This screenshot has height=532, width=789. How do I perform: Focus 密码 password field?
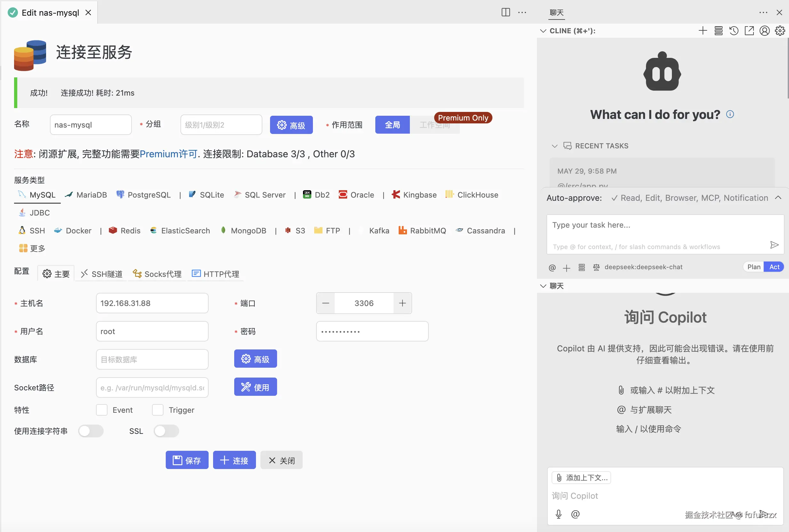[x=372, y=331]
